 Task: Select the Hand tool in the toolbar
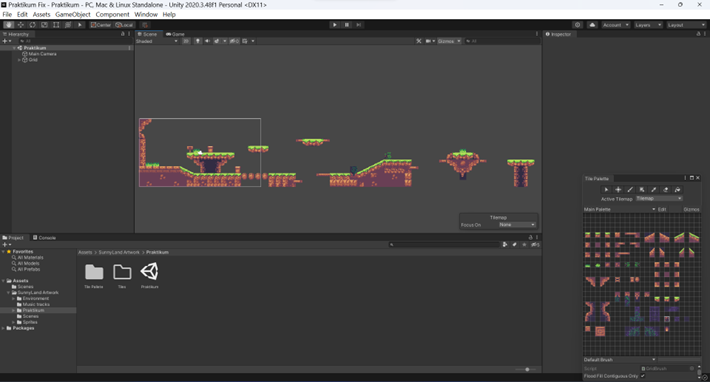tap(9, 25)
